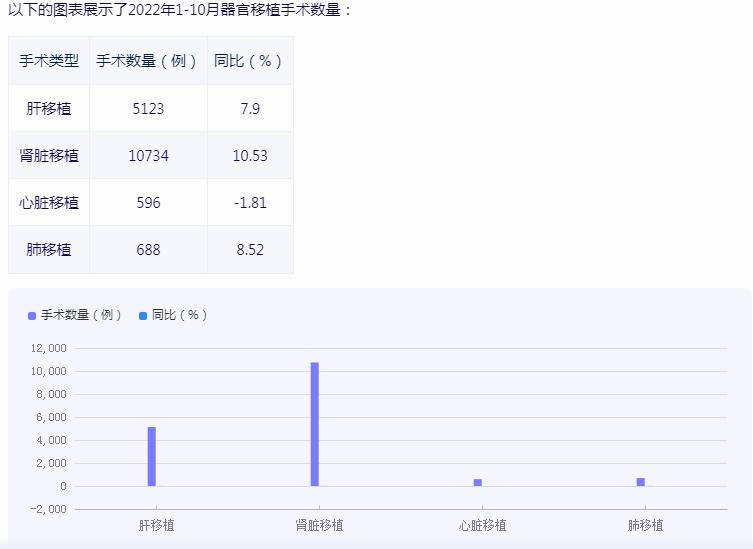Click the 肺移植 x-axis label below chart
This screenshot has width=753, height=549.
click(x=645, y=525)
